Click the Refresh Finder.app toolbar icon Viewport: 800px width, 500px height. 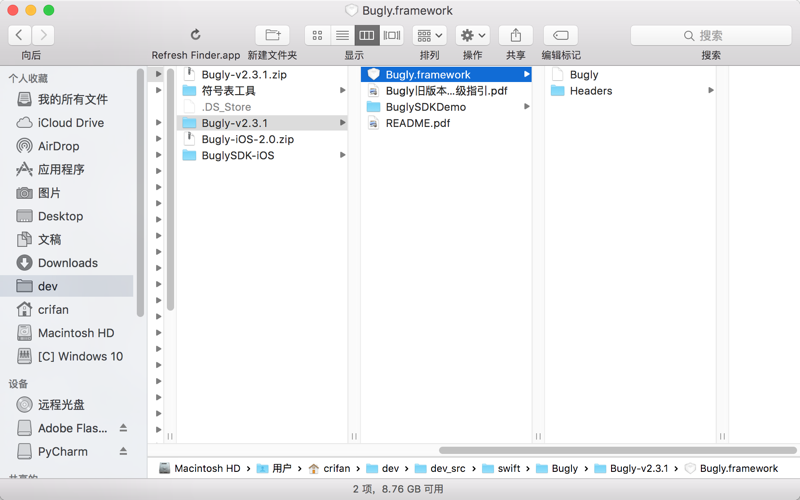[x=195, y=35]
